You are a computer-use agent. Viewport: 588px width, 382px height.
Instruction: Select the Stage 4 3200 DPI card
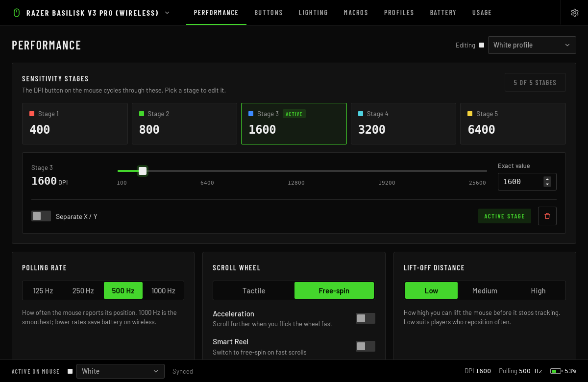[403, 123]
